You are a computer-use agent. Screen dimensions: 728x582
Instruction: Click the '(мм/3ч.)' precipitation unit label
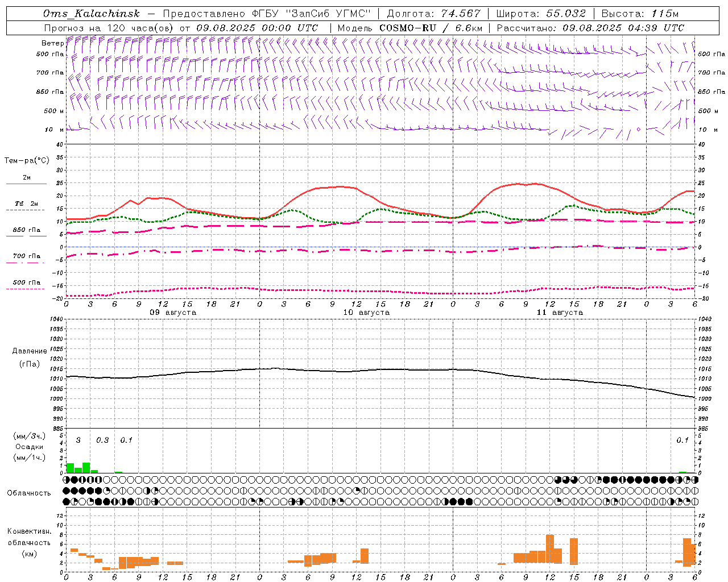[30, 436]
